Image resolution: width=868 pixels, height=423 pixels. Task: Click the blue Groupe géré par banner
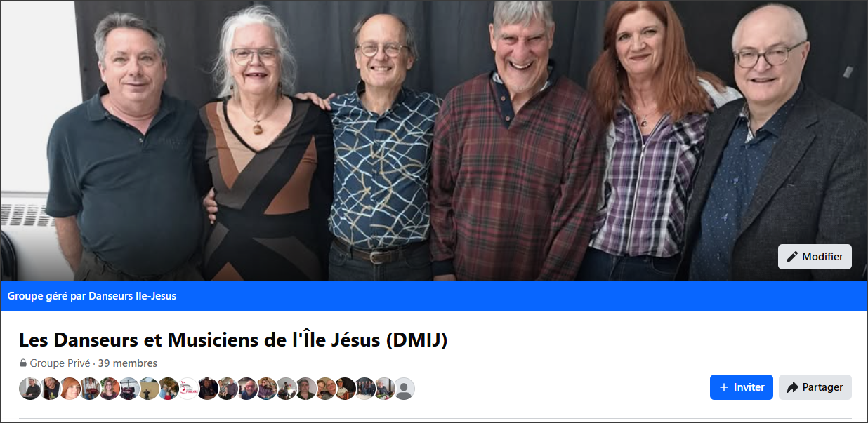tap(434, 296)
